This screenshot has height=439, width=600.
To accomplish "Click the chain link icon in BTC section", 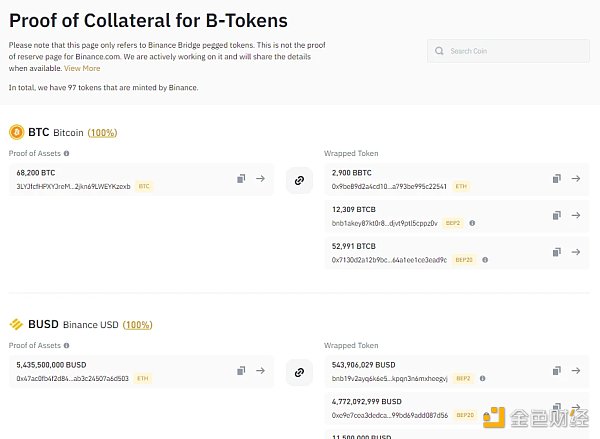I will pos(299,180).
